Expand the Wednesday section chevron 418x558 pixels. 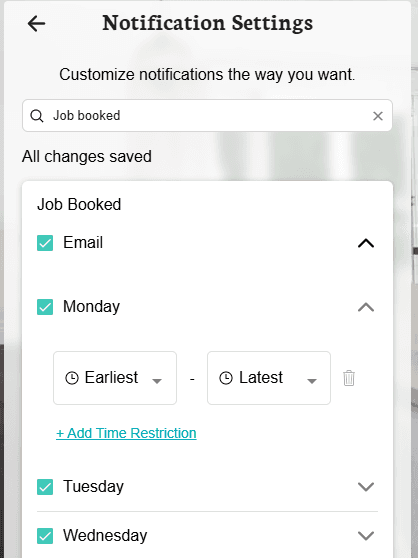click(x=366, y=536)
